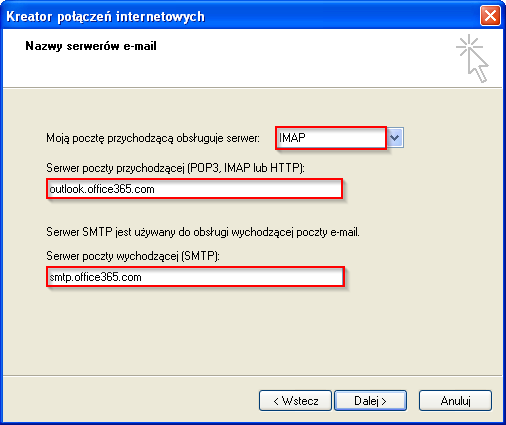The height and width of the screenshot is (425, 506).
Task: Place cursor in outlook.office365.com text
Action: (102, 189)
